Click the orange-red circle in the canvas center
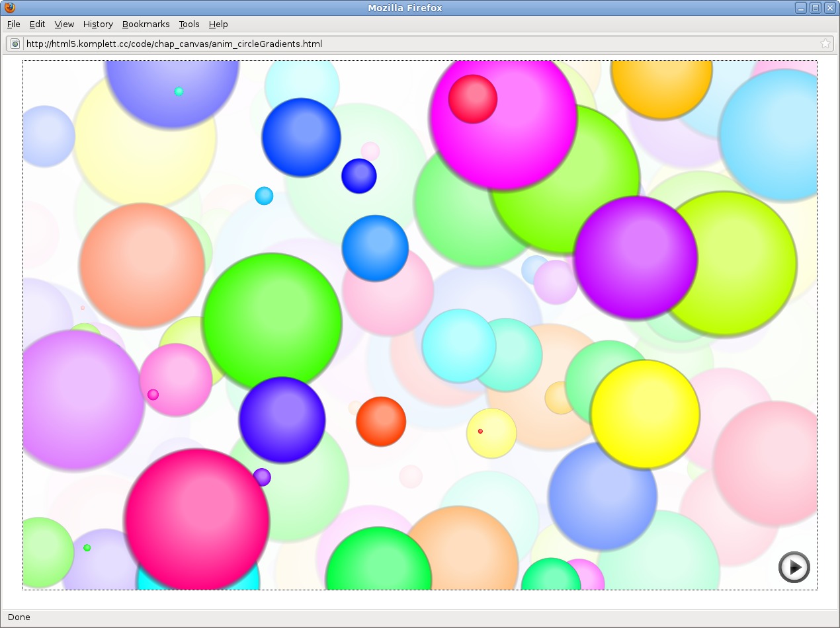Screen dimensions: 840x628 pyautogui.click(x=381, y=422)
